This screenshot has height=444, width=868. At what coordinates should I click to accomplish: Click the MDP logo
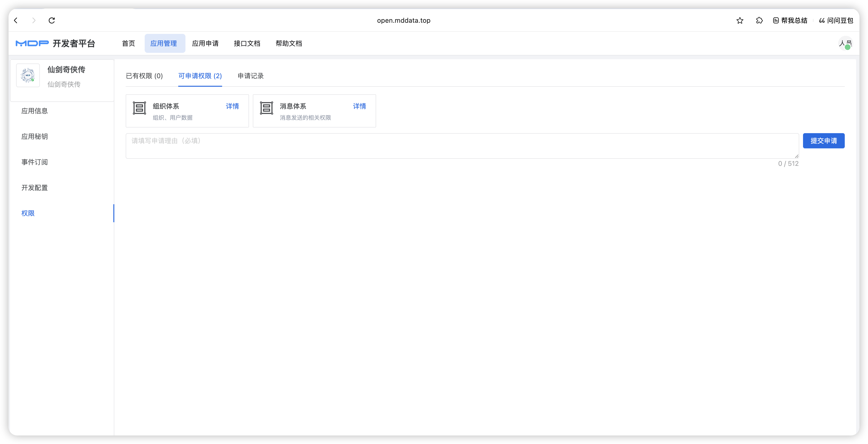(x=32, y=43)
